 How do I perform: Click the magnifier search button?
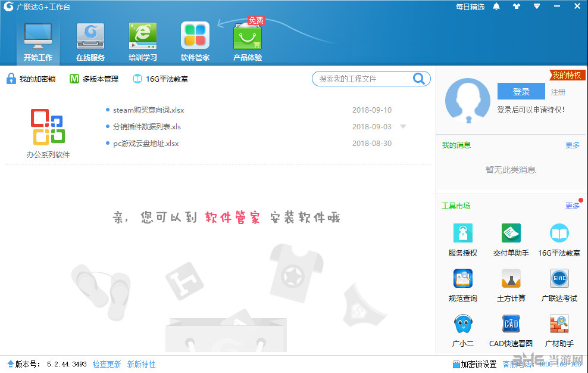coord(419,79)
